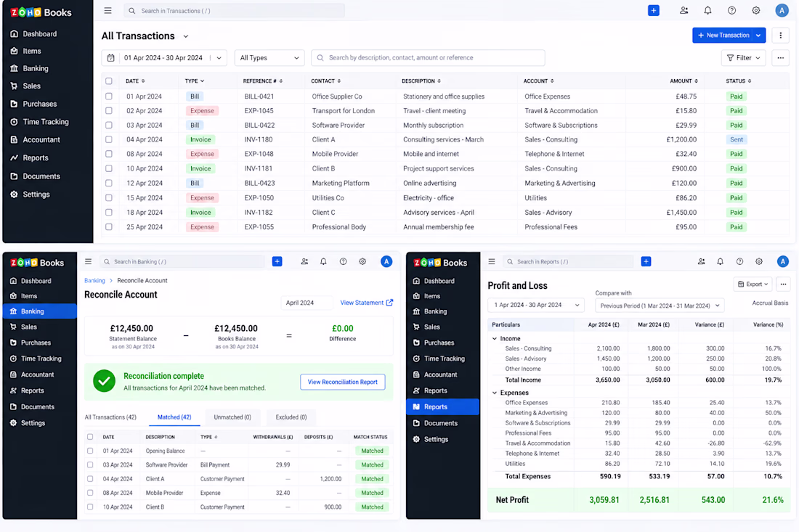This screenshot has height=532, width=799.
Task: Check the INV-1180 Client A row checkbox
Action: (x=108, y=139)
